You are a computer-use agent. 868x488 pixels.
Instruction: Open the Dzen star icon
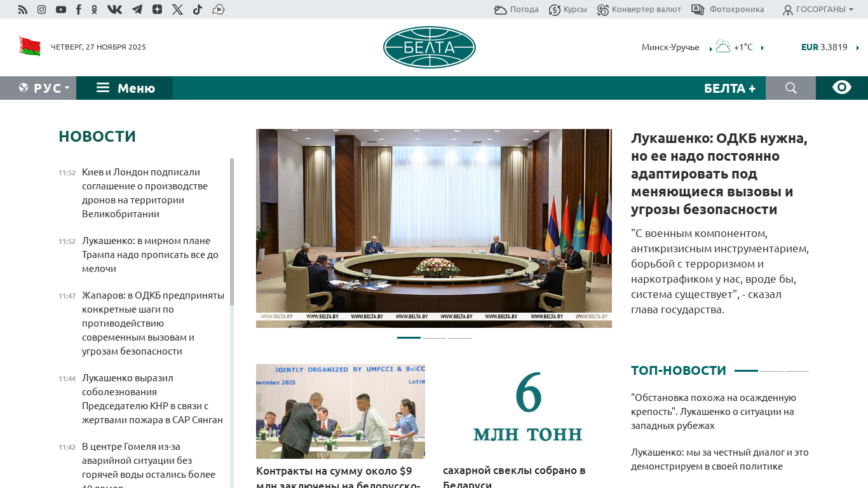click(x=158, y=10)
